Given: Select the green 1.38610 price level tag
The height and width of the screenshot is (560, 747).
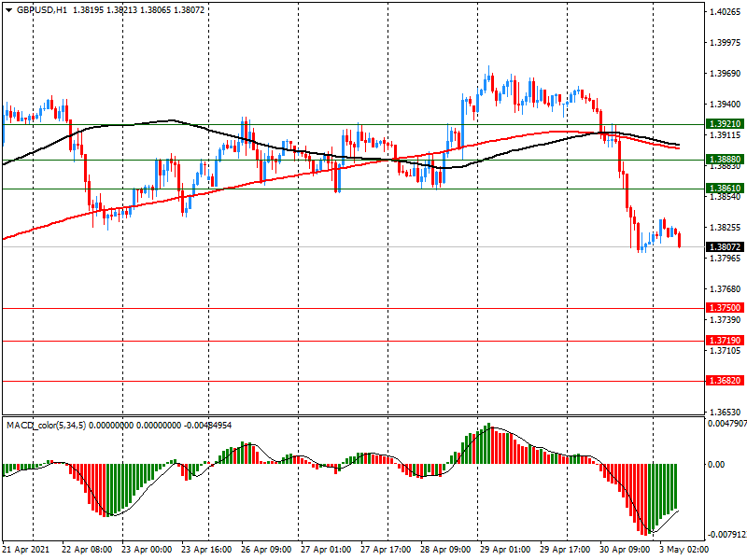Looking at the screenshot, I should pos(725,189).
